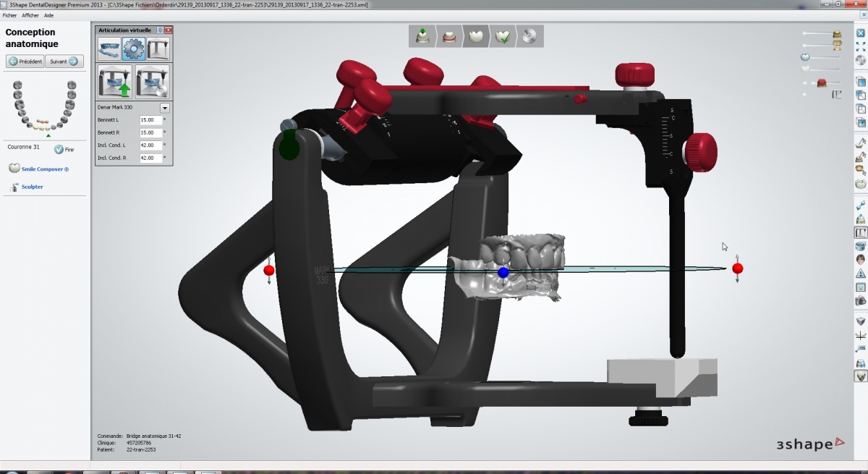Advance with the Suivant button
868x474 pixels.
tap(64, 62)
